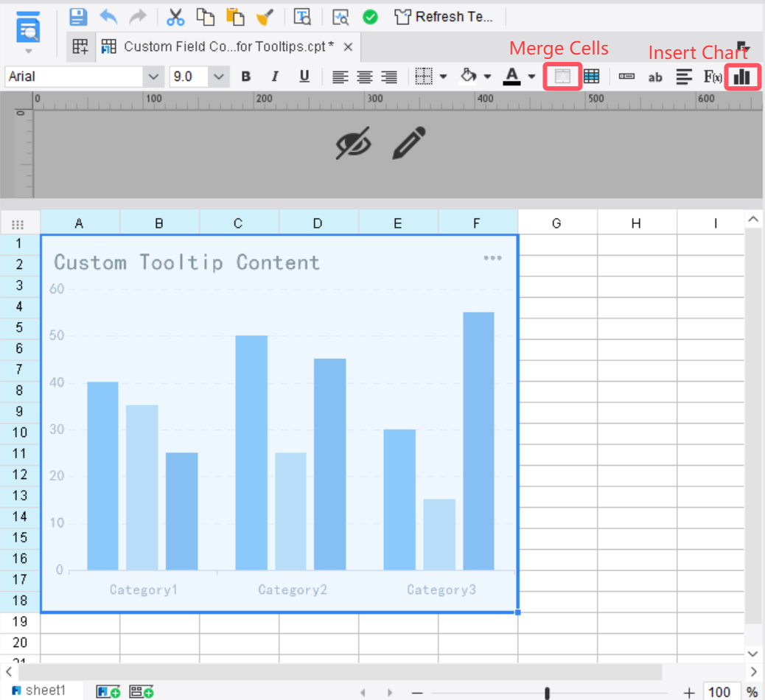
Task: Insert a floating table using the grid icon
Action: pos(591,76)
